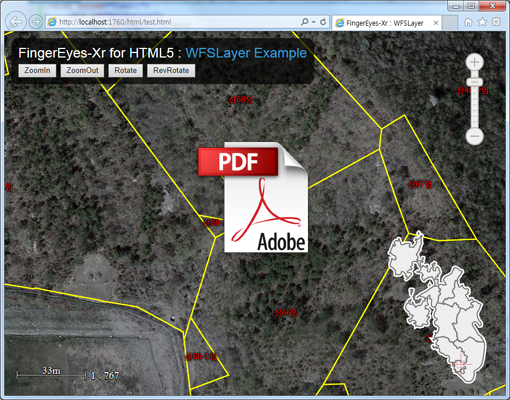Open favorites star icon
The height and width of the screenshot is (400, 510).
point(482,22)
